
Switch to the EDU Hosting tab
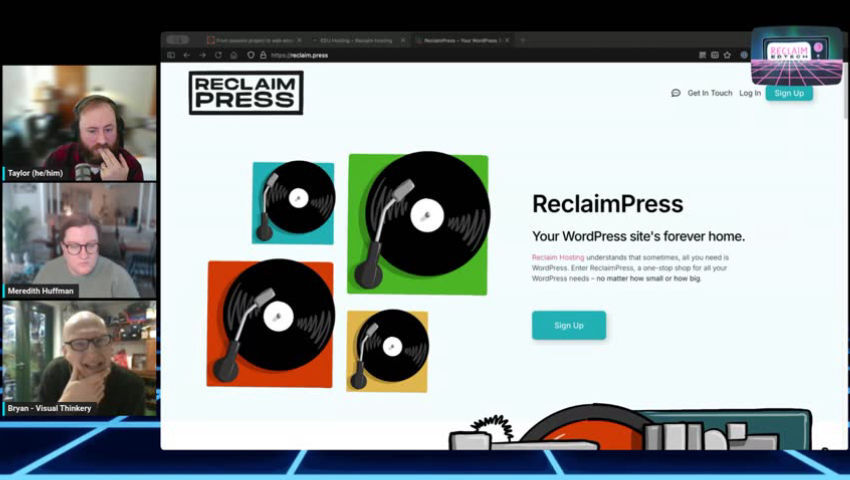click(359, 40)
